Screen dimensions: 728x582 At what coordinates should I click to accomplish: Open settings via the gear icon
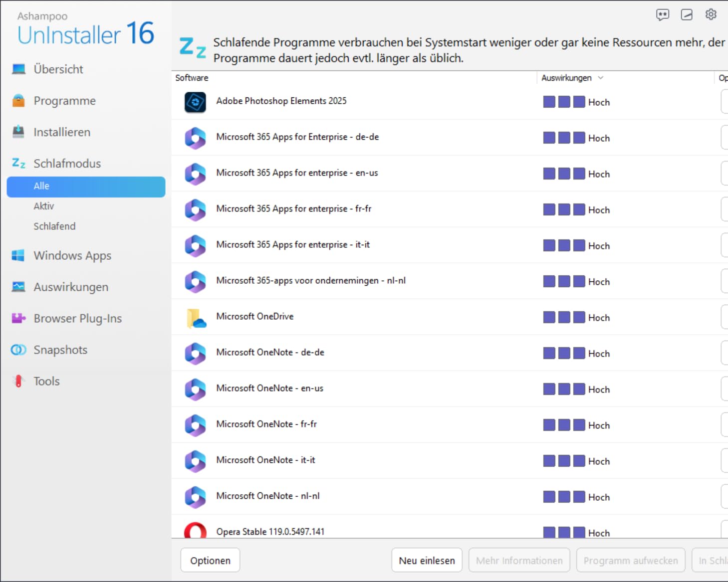tap(711, 14)
